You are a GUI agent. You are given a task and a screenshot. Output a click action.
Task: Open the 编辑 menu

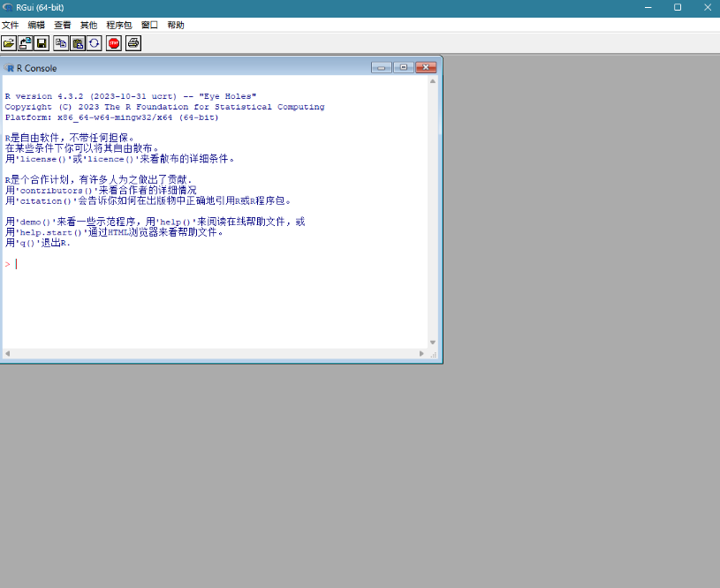(x=36, y=26)
